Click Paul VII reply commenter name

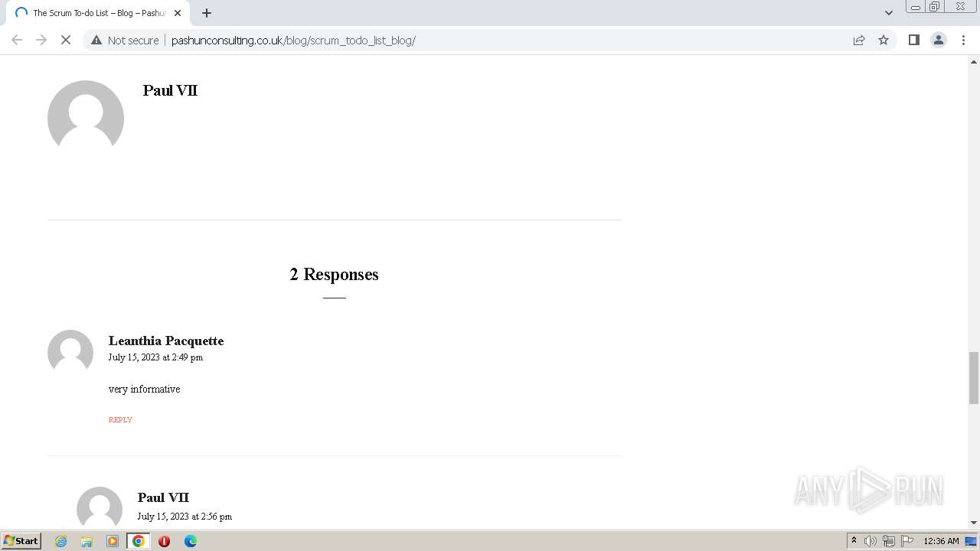(x=163, y=497)
